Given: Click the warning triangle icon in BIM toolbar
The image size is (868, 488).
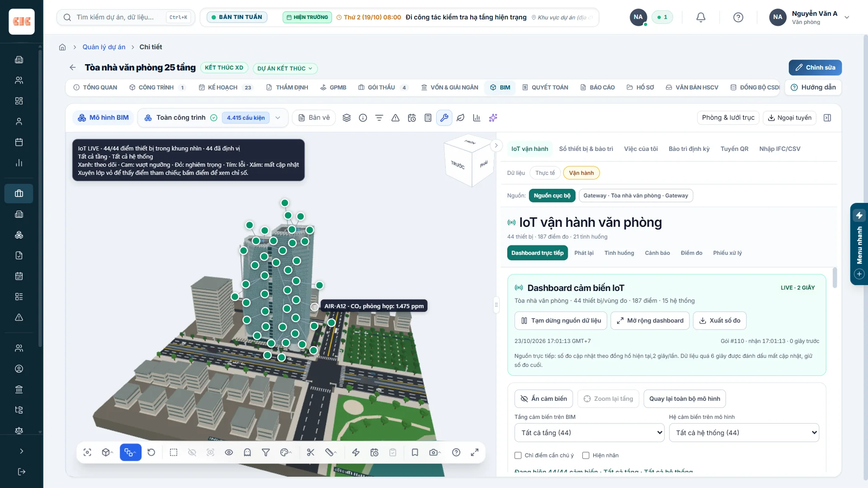Looking at the screenshot, I should pos(396,117).
